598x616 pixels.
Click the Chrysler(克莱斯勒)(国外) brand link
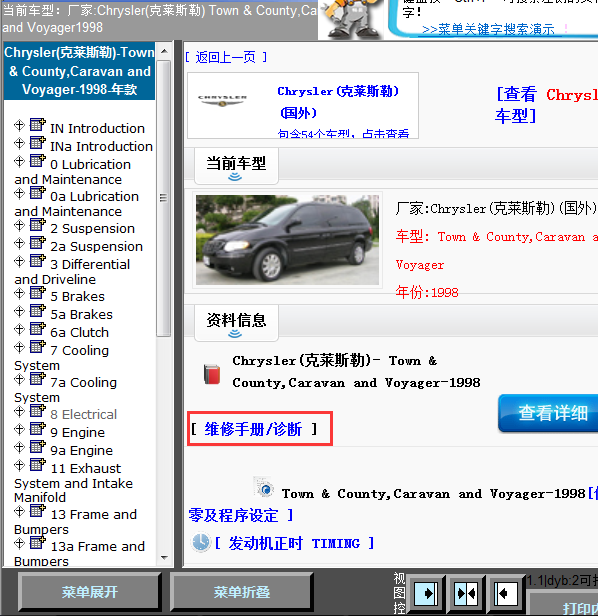(338, 102)
